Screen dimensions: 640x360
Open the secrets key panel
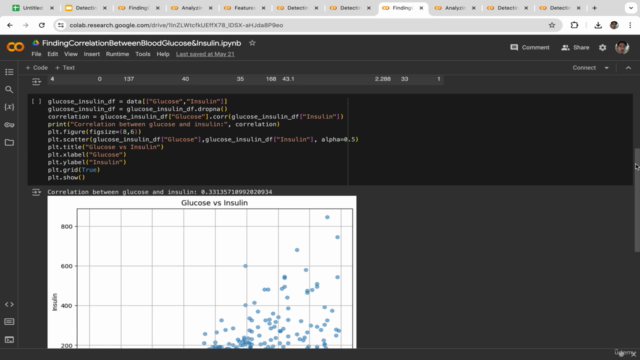point(9,125)
